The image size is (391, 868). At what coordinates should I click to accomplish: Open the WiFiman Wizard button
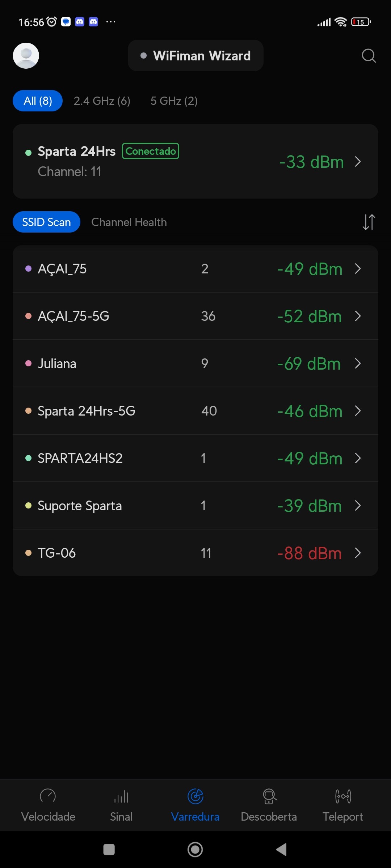pos(195,56)
